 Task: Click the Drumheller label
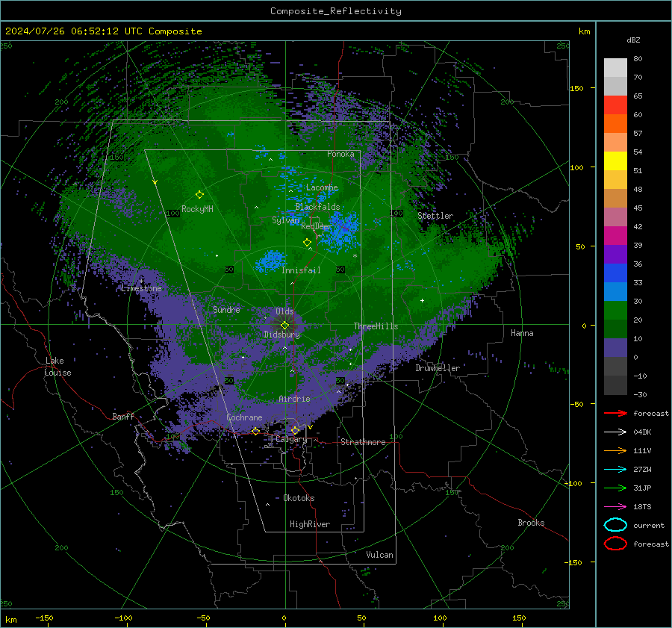438,368
